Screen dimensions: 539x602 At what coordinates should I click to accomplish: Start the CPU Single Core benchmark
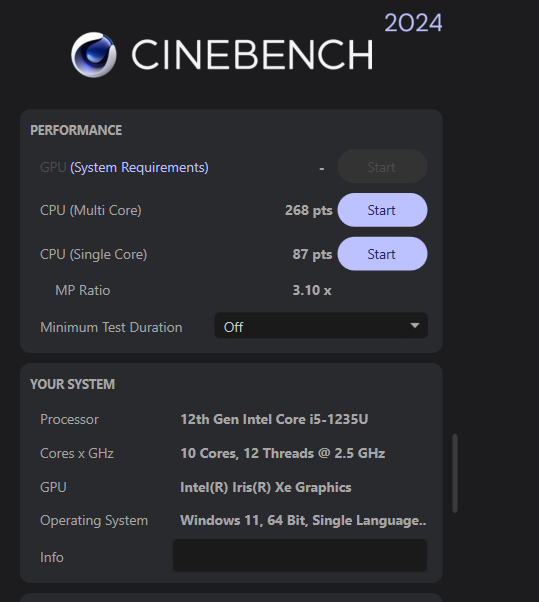coord(382,254)
